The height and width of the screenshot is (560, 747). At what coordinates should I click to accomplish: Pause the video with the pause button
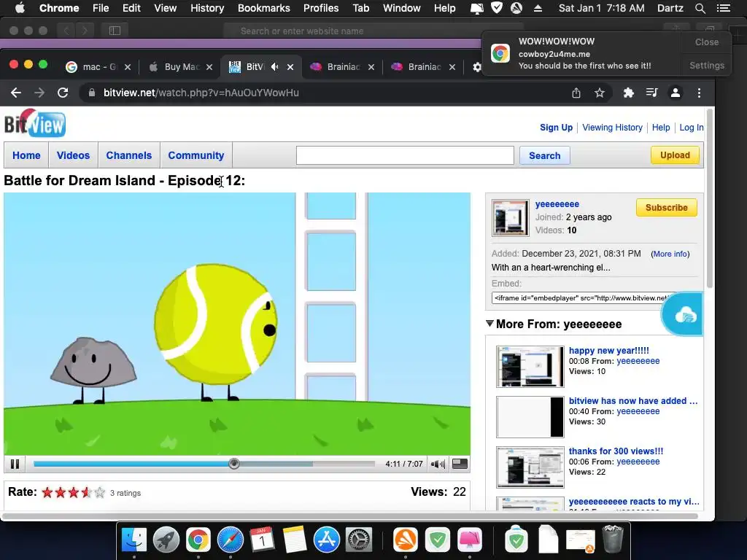coord(15,464)
